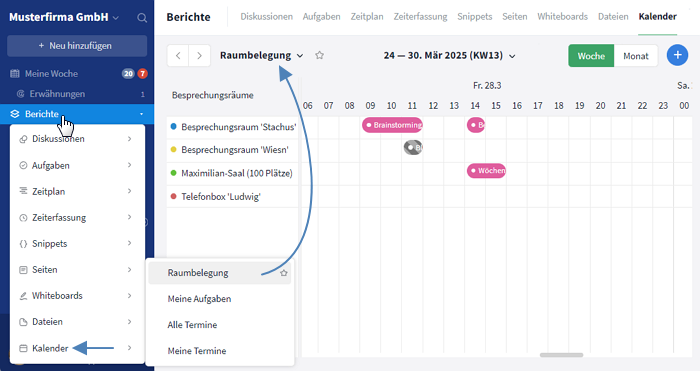700x371 pixels.
Task: Click the red badge showing 7
Action: pos(142,74)
